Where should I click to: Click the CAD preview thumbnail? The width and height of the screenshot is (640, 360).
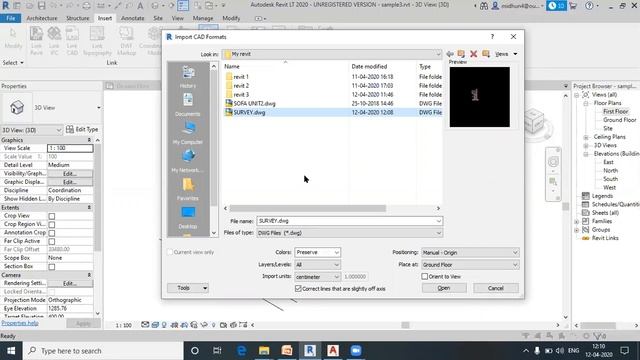tap(480, 97)
